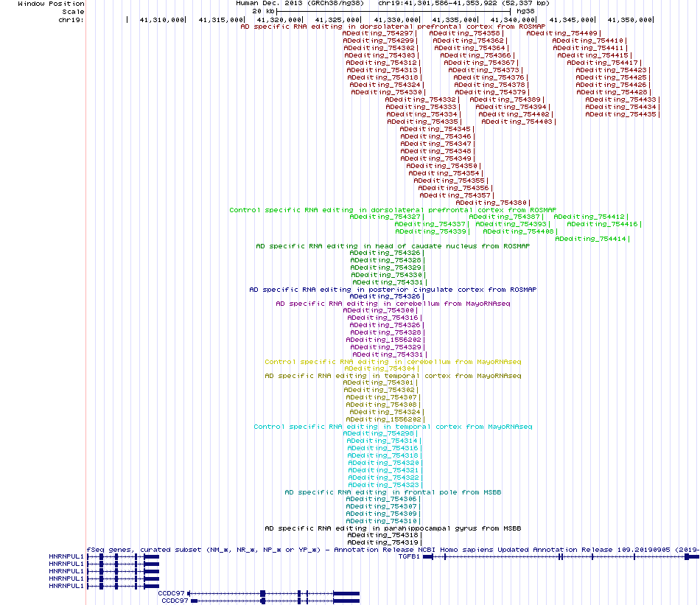Select editing site ADediting_754433
The image size is (700, 605).
623,99
